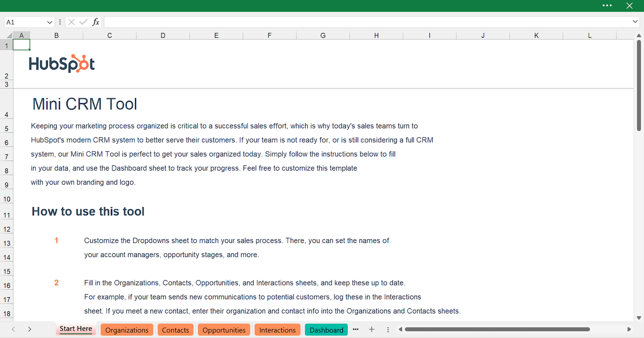Image resolution: width=644 pixels, height=338 pixels.
Task: Click text 'your account managers, opportunity stages'
Action: pos(154,255)
